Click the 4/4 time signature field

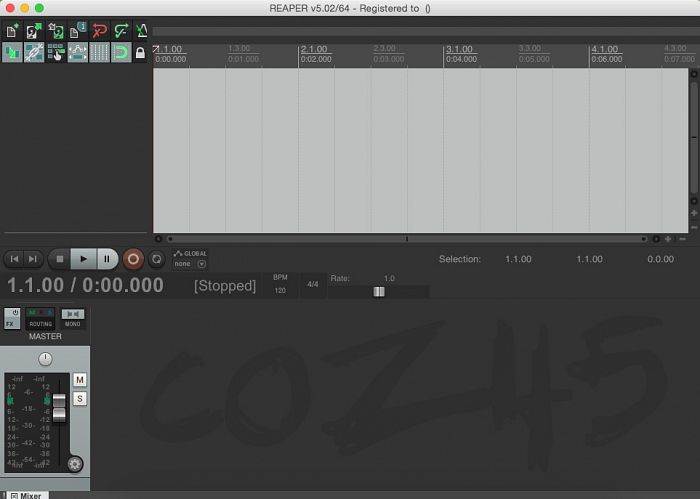(x=312, y=284)
